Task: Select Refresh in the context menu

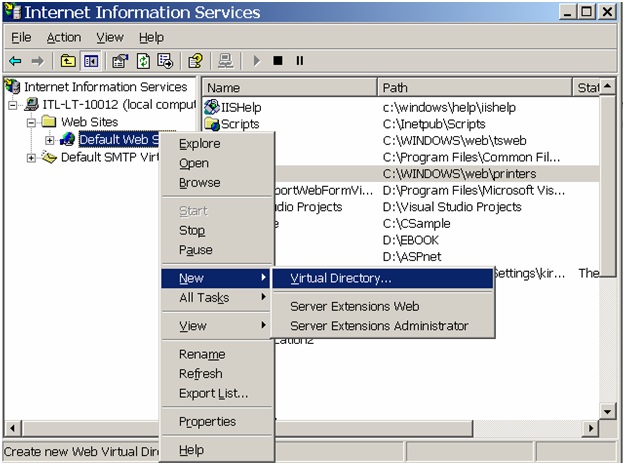Action: (217, 374)
